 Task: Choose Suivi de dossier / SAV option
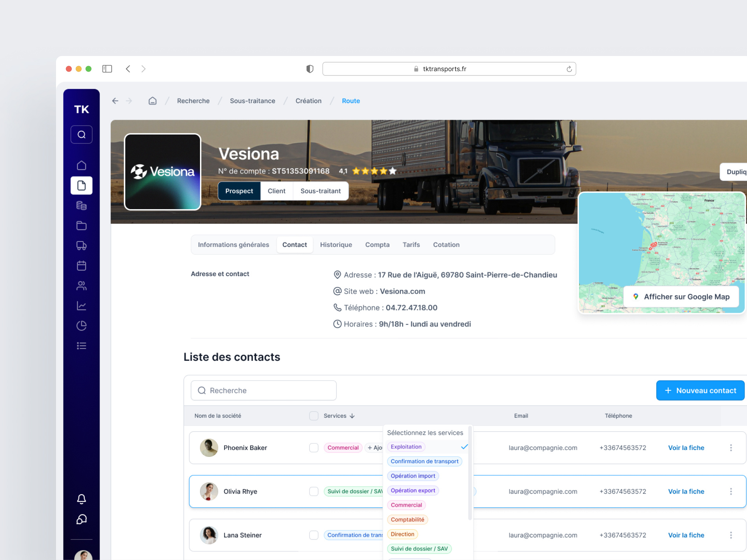[419, 549]
